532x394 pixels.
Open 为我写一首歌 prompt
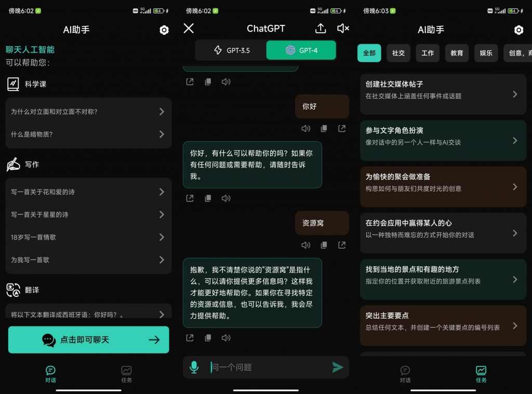[88, 260]
